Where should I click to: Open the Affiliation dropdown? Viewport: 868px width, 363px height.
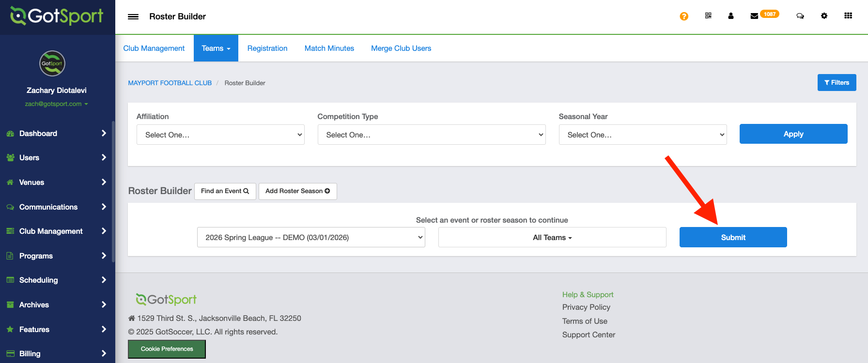pos(220,135)
